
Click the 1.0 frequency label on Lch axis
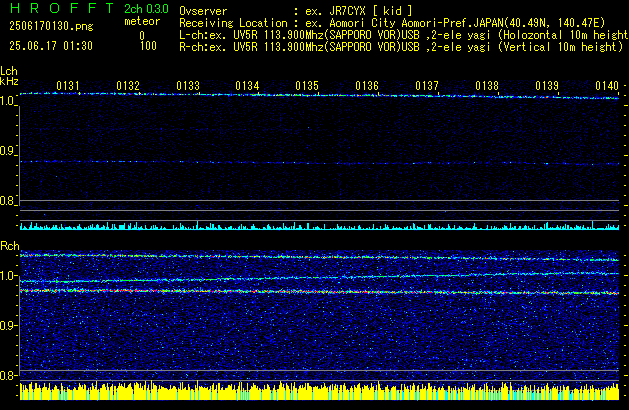click(8, 101)
